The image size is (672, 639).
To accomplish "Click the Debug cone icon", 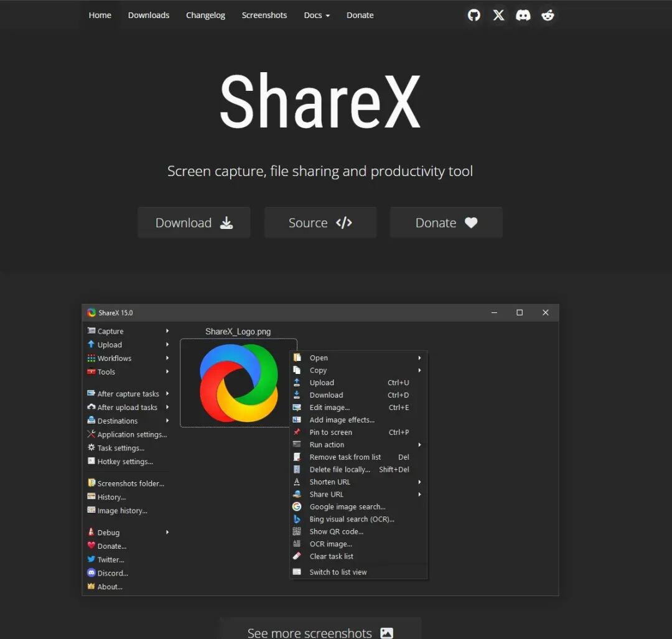I will [91, 532].
